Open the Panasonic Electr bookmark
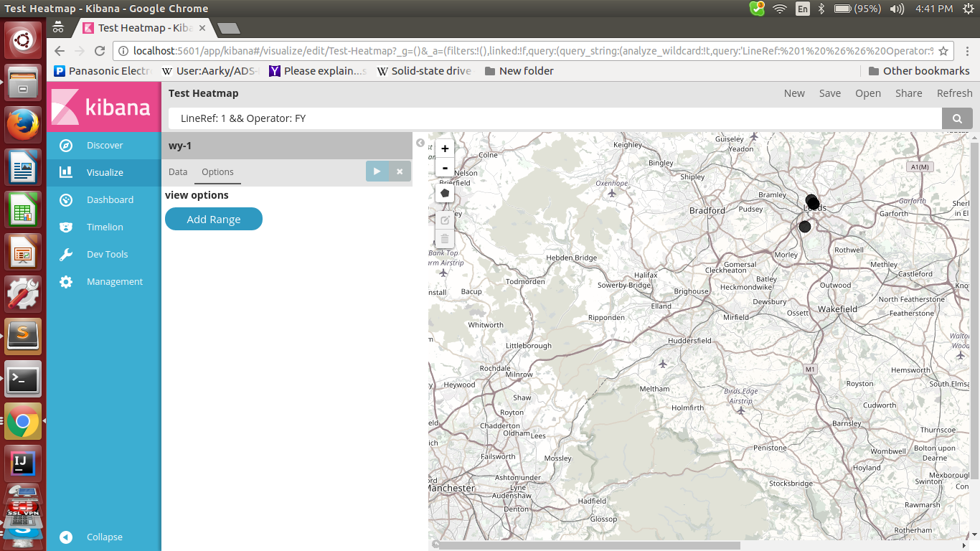Screen dimensions: 980x551 [103, 71]
